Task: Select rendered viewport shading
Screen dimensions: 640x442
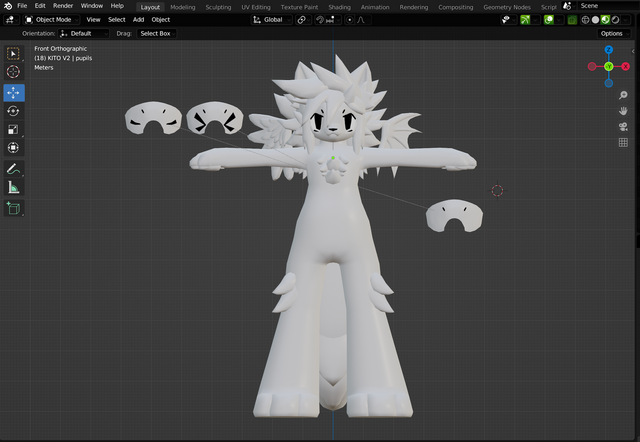Action: pos(616,20)
